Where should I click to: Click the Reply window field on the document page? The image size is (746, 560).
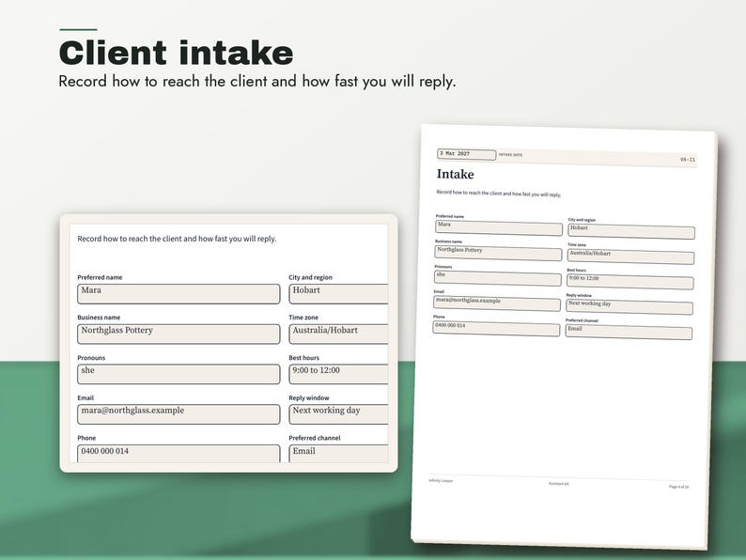tap(629, 307)
